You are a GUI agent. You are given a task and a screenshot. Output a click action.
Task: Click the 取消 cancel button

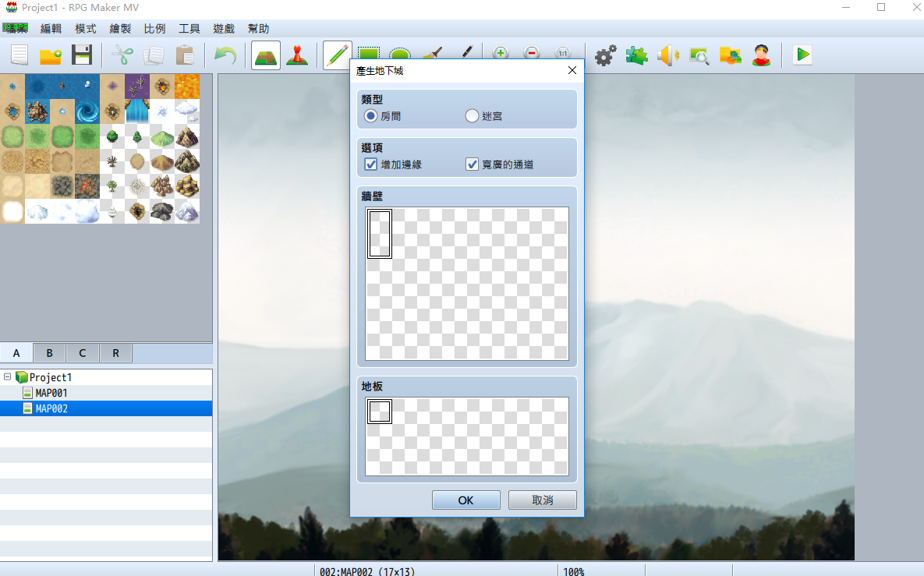coord(543,500)
